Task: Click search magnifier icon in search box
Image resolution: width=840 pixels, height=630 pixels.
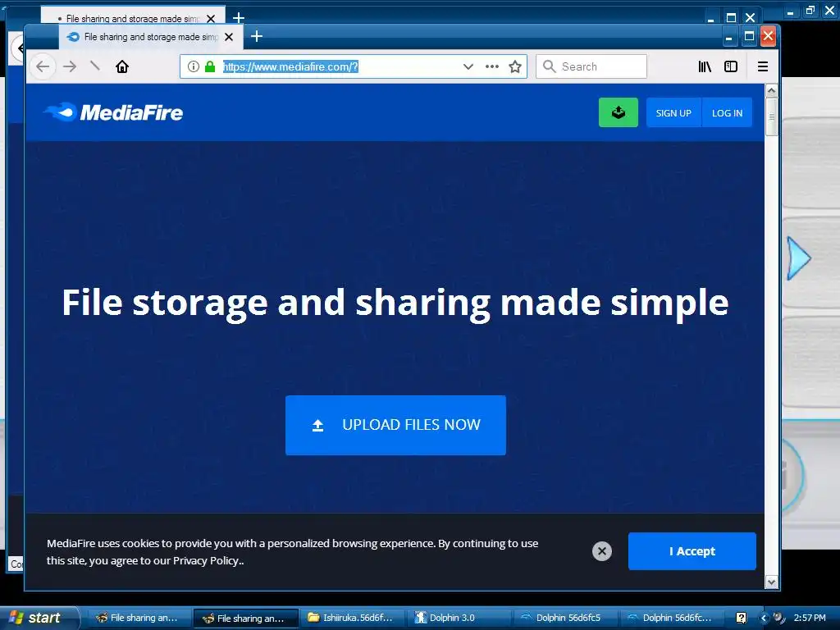Action: [x=549, y=66]
